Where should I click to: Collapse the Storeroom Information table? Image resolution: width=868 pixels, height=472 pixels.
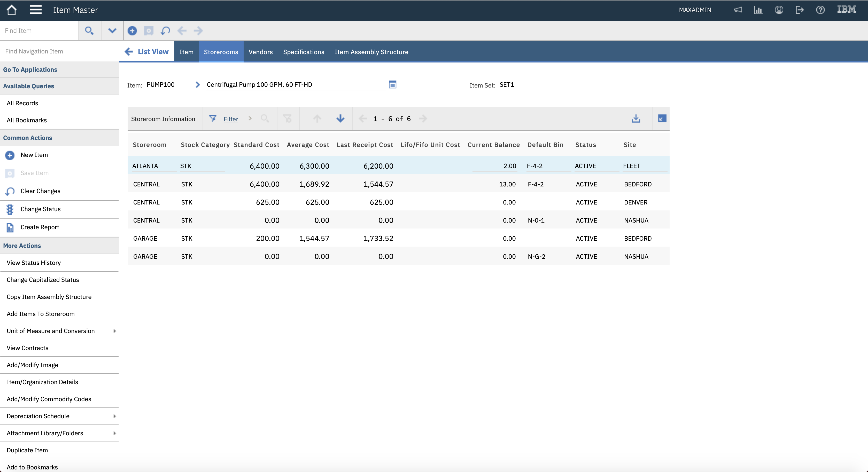coord(662,119)
